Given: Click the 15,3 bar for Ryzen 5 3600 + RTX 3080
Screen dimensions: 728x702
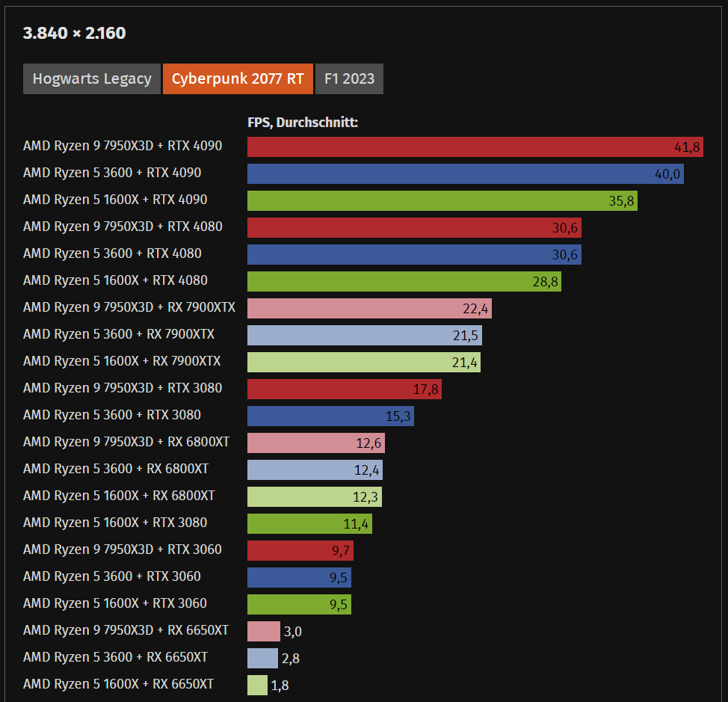Looking at the screenshot, I should tap(330, 416).
